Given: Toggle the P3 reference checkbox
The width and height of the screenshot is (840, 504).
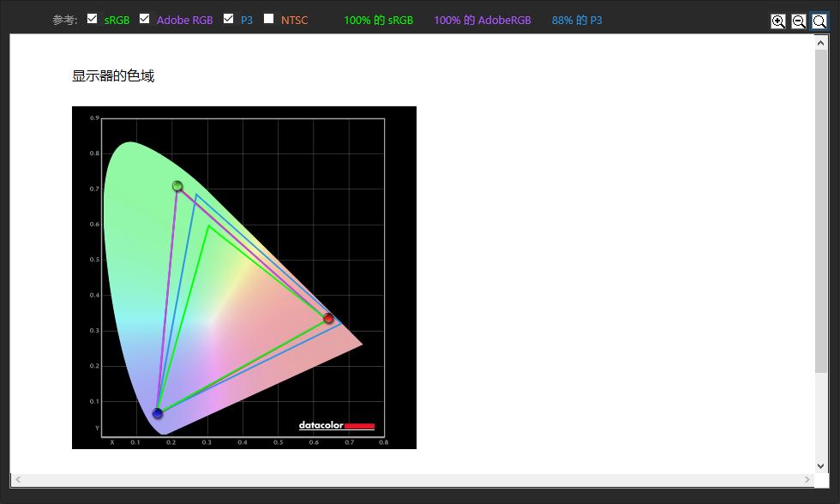Looking at the screenshot, I should [x=229, y=19].
